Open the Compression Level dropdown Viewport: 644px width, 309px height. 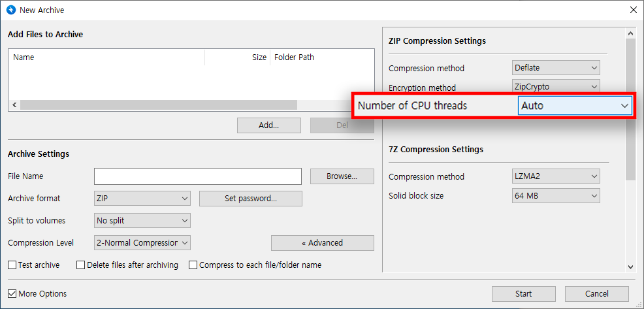(142, 243)
